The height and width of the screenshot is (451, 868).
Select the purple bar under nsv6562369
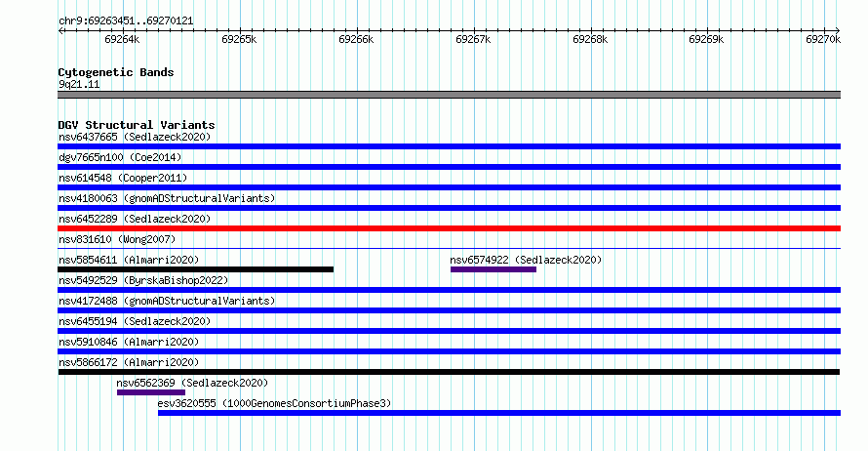point(151,392)
